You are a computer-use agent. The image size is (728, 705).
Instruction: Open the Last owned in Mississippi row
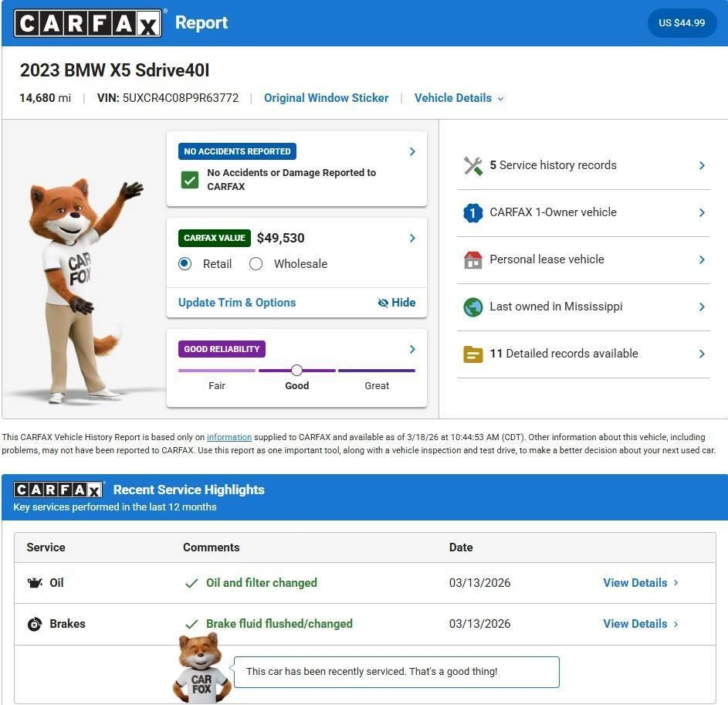click(584, 307)
